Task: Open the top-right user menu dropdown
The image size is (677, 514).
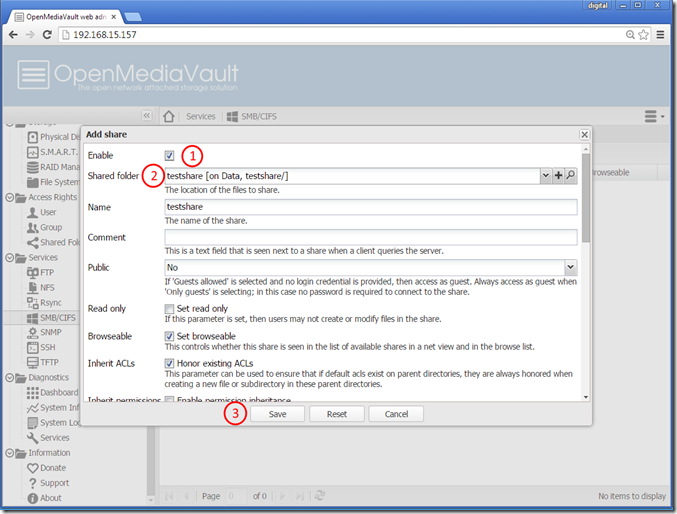Action: 654,116
